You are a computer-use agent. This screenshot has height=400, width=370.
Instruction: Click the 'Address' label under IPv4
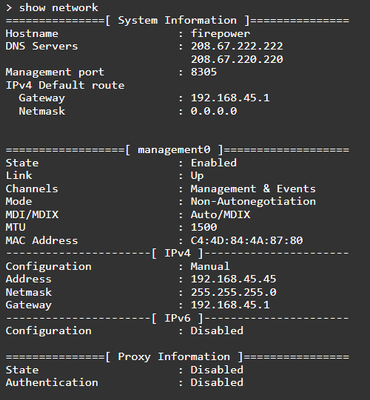[x=29, y=279]
